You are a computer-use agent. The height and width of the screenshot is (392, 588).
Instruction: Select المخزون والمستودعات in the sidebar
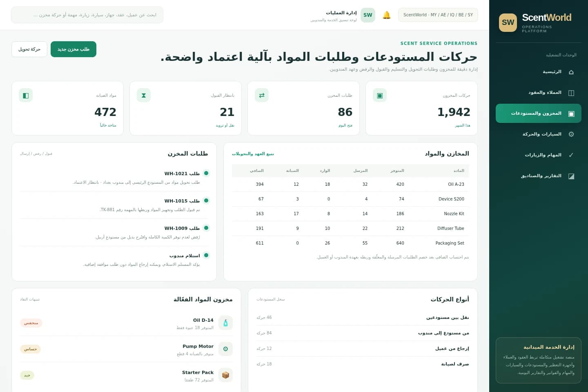(539, 114)
